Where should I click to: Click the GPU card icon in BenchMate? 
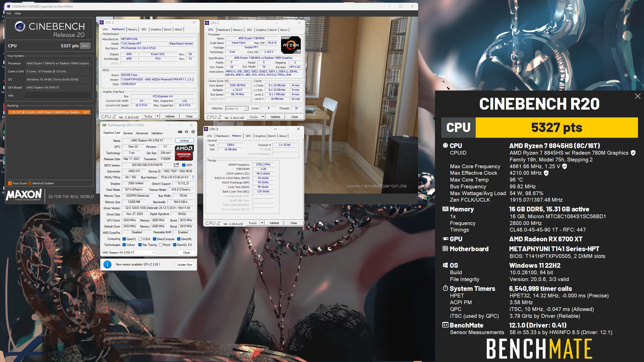pos(445,239)
